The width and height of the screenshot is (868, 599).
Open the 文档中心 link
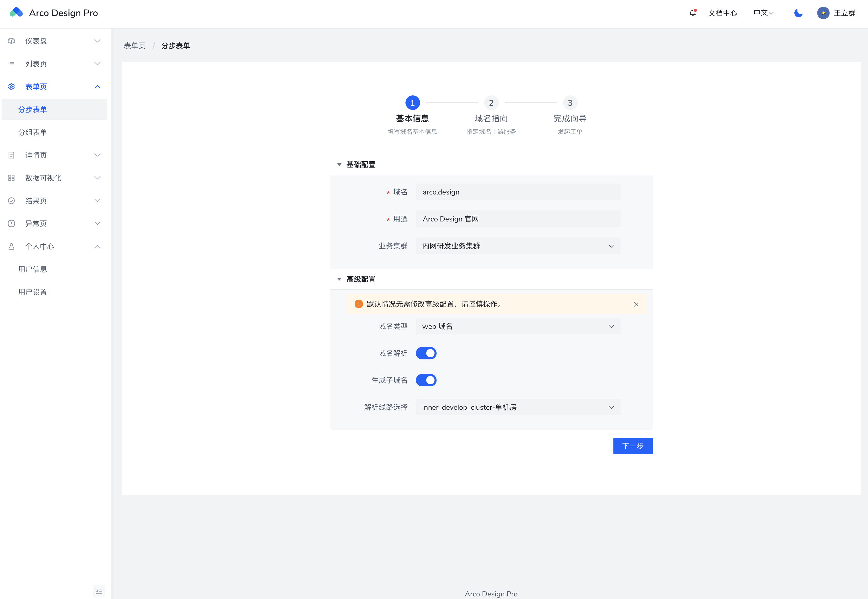[722, 13]
